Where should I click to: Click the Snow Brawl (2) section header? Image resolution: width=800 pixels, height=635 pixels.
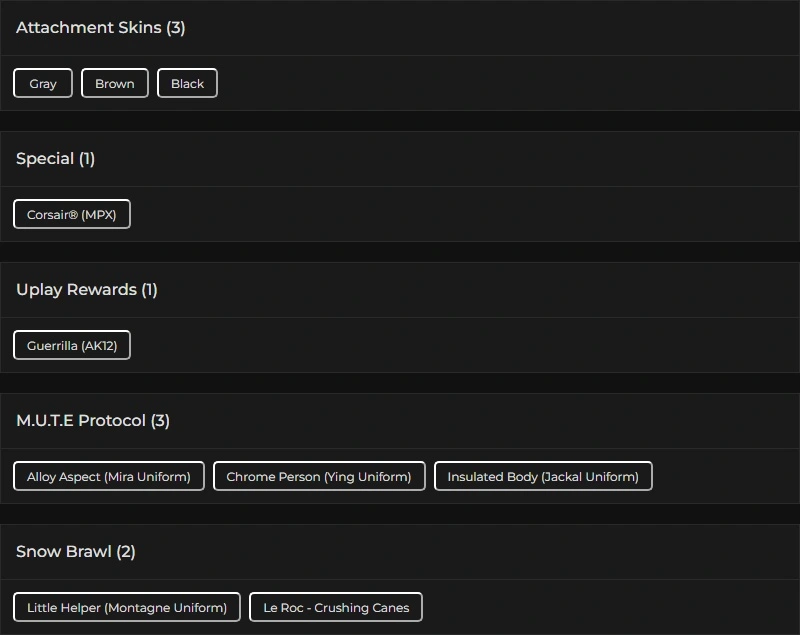76,552
